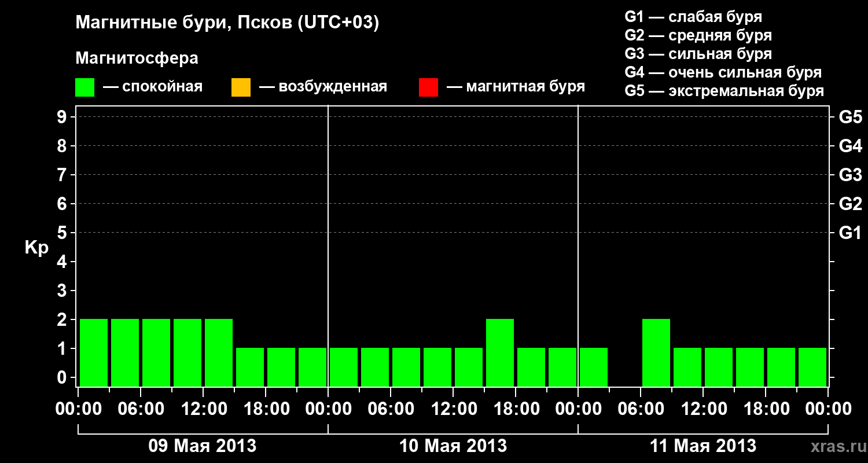Click the 'G3' label on the right axis

[x=850, y=175]
